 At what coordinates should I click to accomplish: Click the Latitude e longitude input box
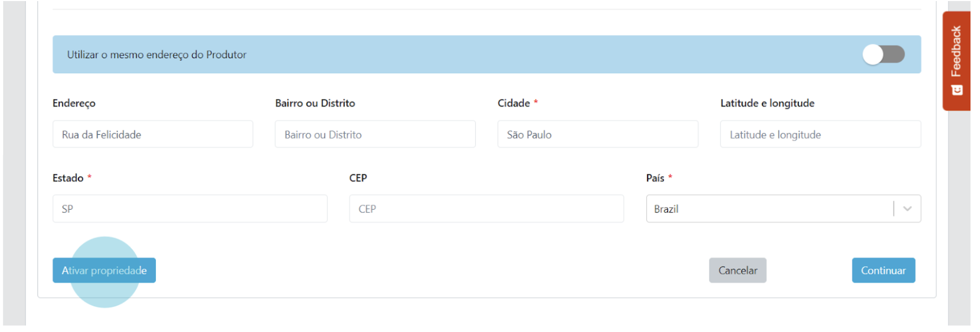(x=820, y=134)
